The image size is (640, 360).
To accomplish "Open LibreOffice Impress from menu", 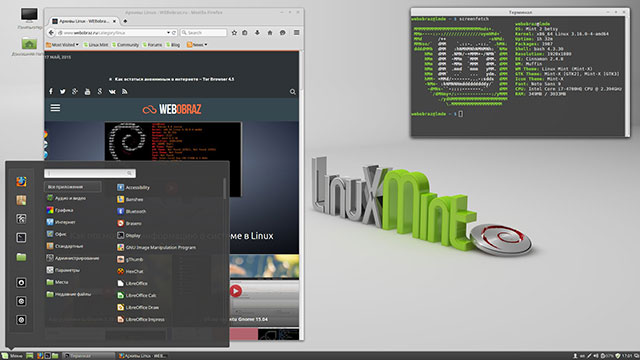I will coord(141,319).
